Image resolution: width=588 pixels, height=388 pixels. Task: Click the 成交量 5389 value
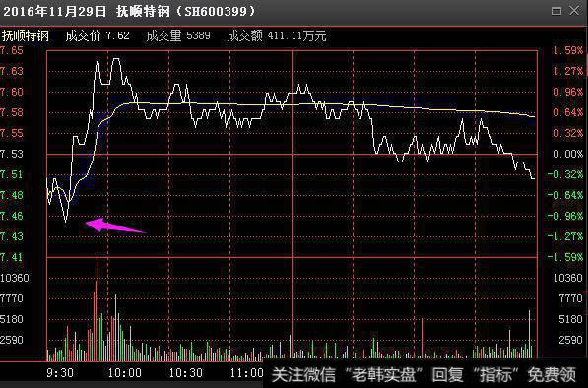tap(178, 36)
